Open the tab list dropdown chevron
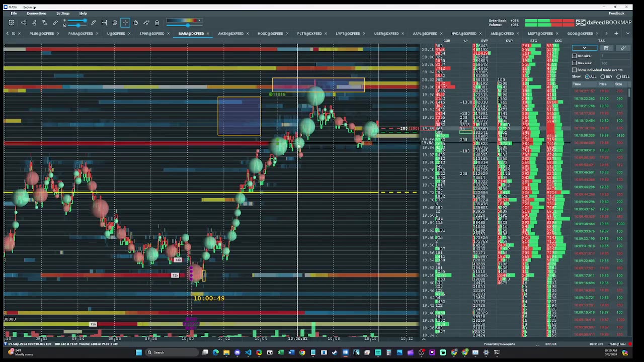Screen dimensions: 644x362 coord(627,34)
